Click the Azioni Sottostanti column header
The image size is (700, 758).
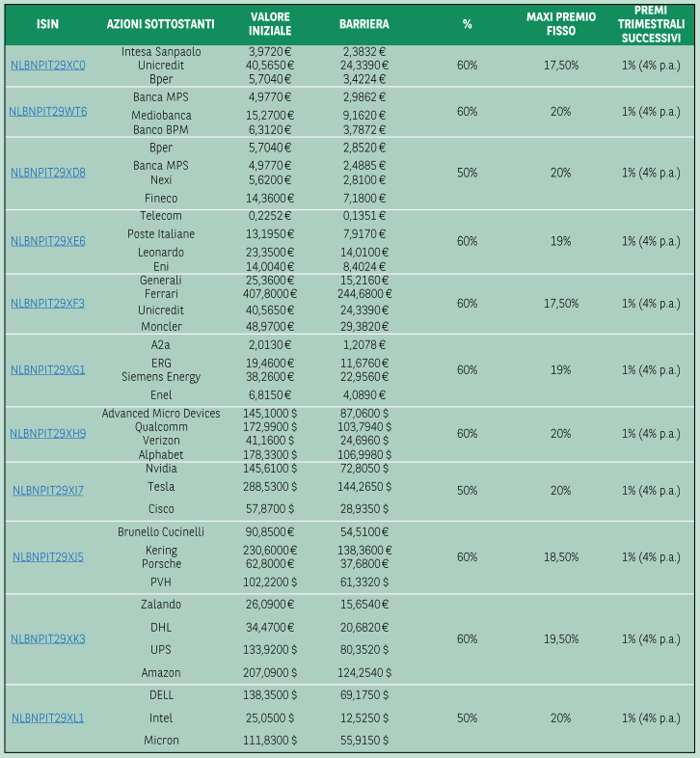160,24
